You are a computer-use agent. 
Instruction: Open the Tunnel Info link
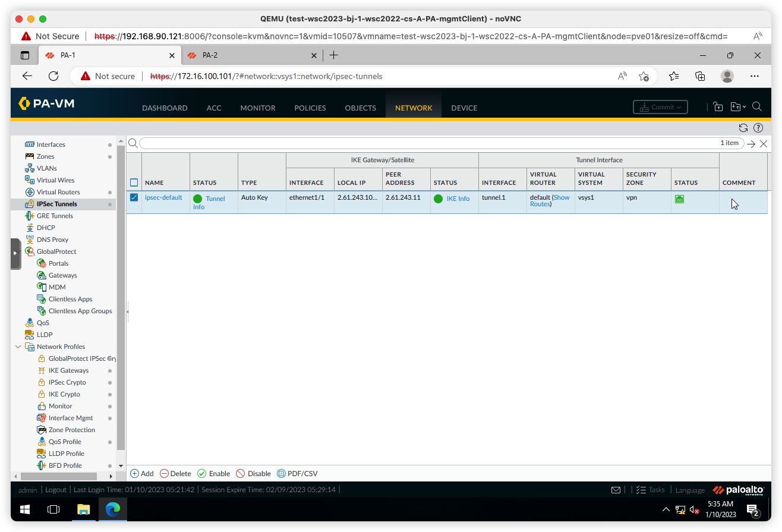209,203
